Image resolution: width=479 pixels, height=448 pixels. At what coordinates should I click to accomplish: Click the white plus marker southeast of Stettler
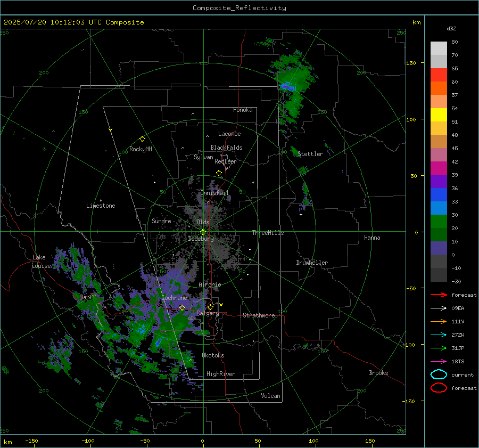(301, 214)
